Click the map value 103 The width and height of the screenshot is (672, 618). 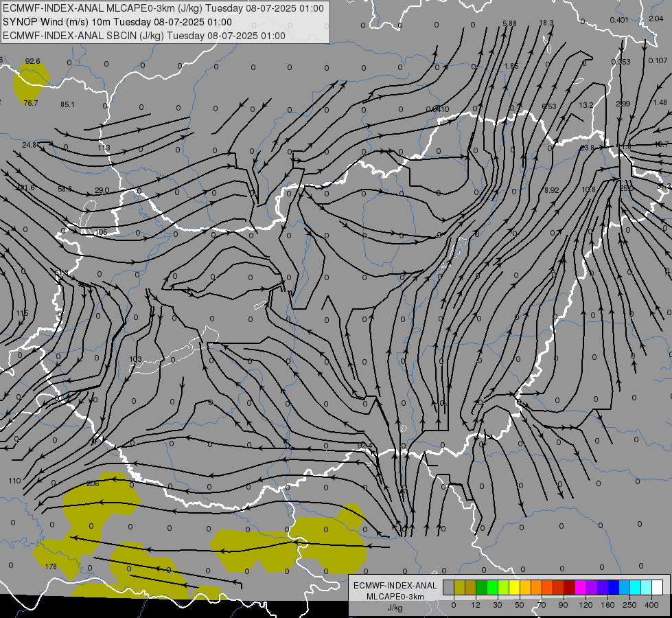coord(135,359)
